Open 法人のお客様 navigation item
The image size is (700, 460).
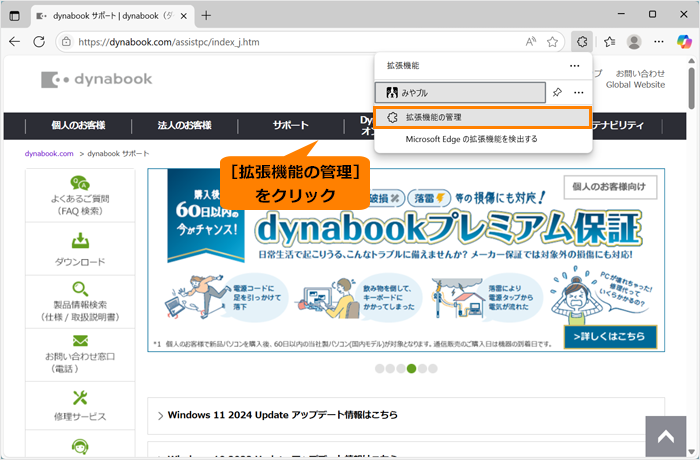tap(184, 125)
